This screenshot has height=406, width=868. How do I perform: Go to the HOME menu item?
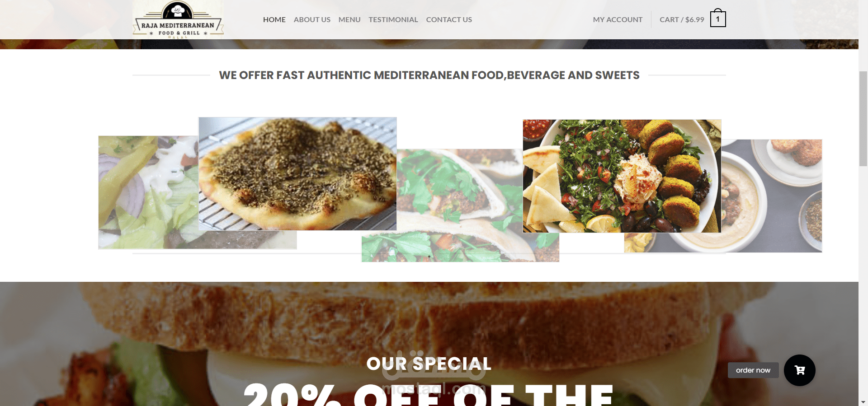click(x=274, y=19)
